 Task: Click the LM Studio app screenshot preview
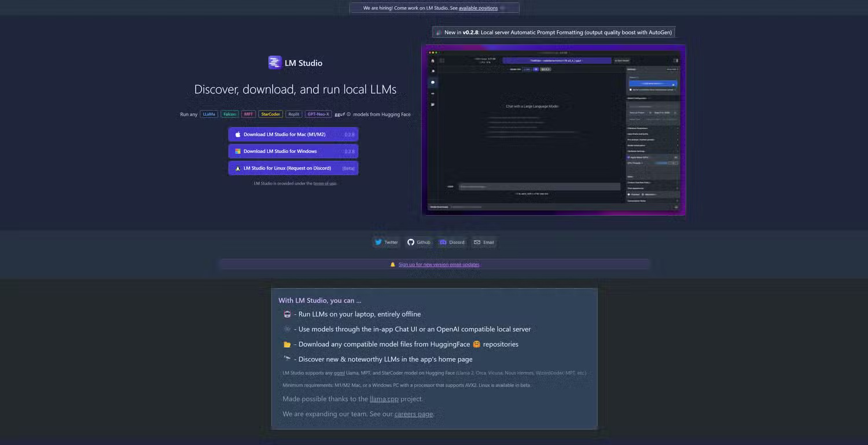click(x=554, y=130)
